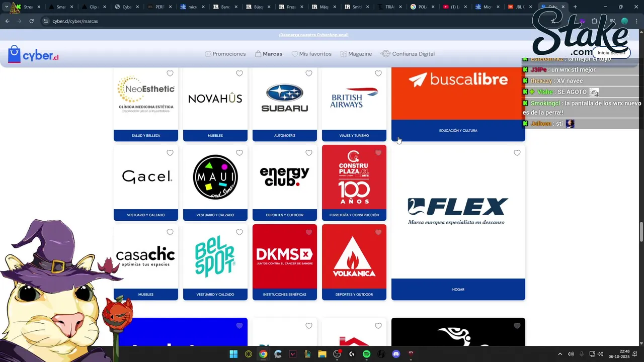Open the NeoEsthetic brand logo
The height and width of the screenshot is (362, 644).
146,94
